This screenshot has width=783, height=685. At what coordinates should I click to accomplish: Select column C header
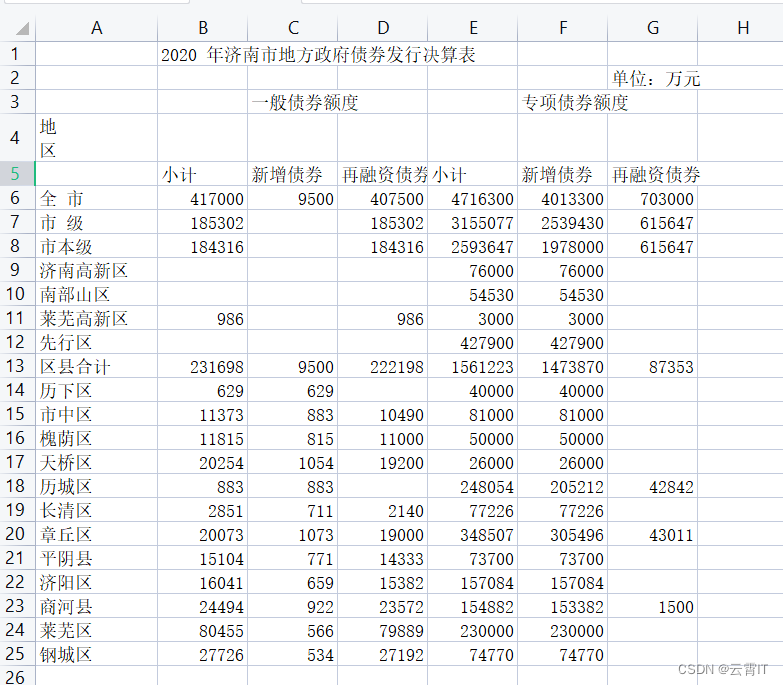[x=293, y=28]
